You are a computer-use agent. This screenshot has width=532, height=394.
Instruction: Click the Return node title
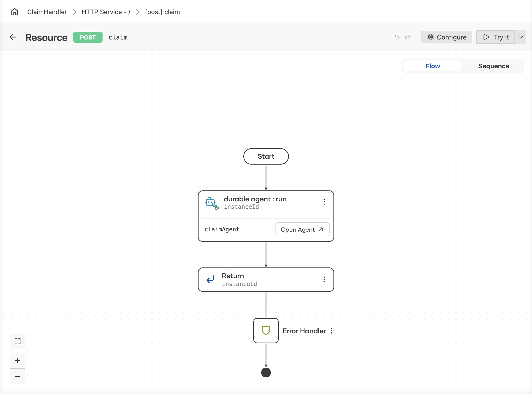click(x=233, y=276)
